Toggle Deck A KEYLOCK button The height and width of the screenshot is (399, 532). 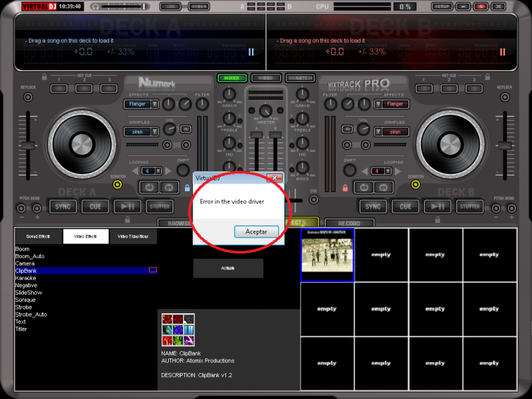[x=28, y=97]
